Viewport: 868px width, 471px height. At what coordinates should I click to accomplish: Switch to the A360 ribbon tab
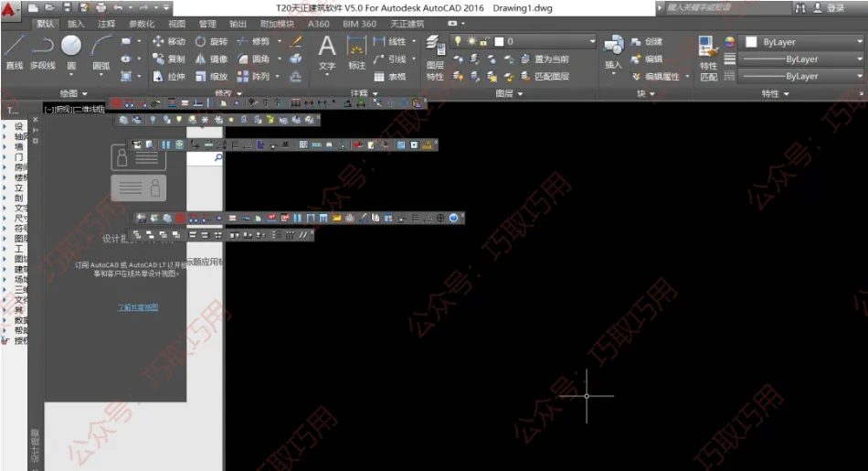(x=318, y=23)
